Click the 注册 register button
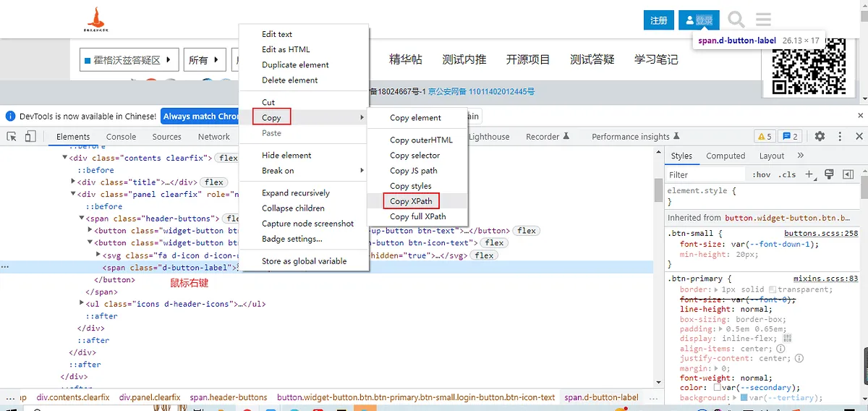This screenshot has width=868, height=411. pyautogui.click(x=659, y=20)
